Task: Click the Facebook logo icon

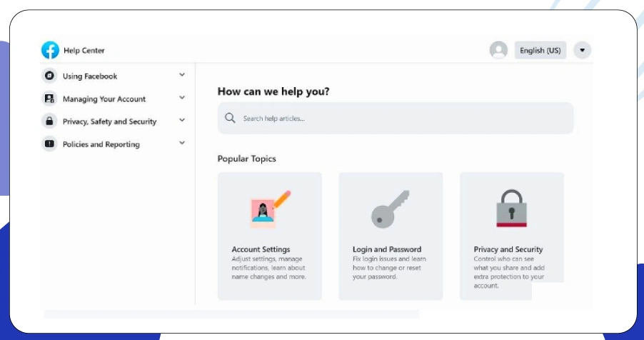Action: coord(50,50)
